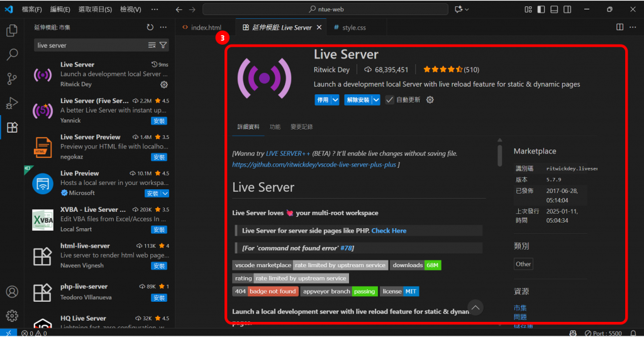Viewport: 644px width, 337px height.
Task: Open manage gear for installed Live Server
Action: [x=164, y=84]
